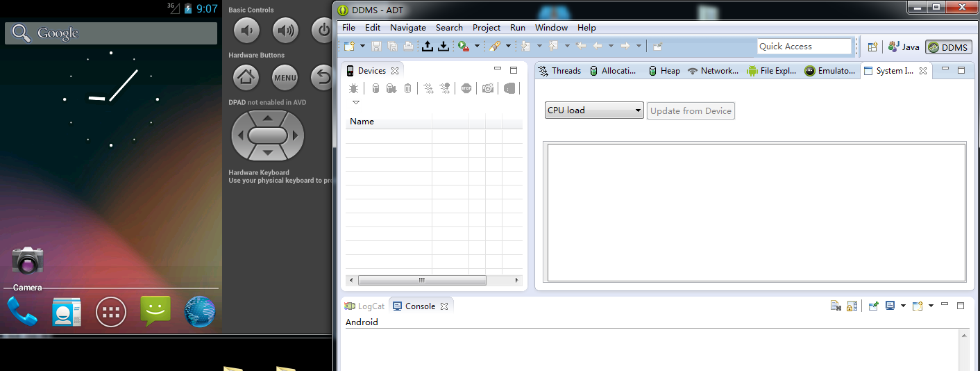The width and height of the screenshot is (980, 371).
Task: Click the Stop Process icon
Action: click(x=466, y=88)
